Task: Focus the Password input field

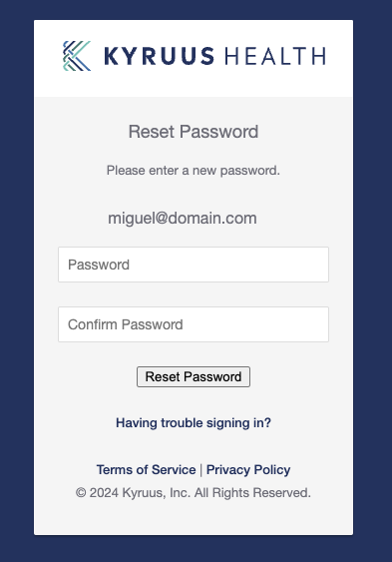Action: pyautogui.click(x=194, y=265)
